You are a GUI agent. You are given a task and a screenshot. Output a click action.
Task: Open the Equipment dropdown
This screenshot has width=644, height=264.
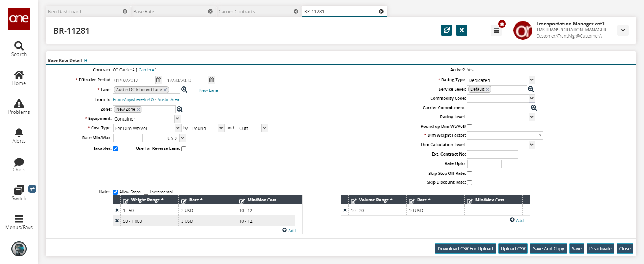pos(177,119)
